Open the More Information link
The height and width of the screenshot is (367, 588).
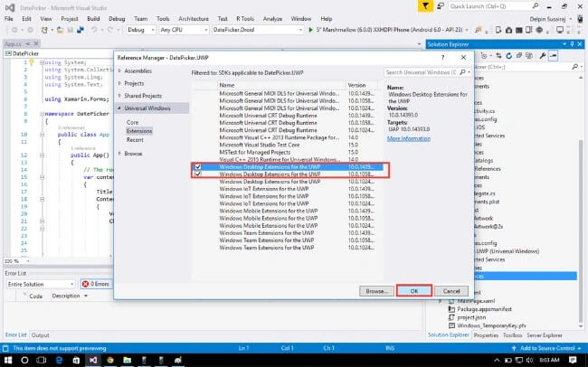point(409,138)
